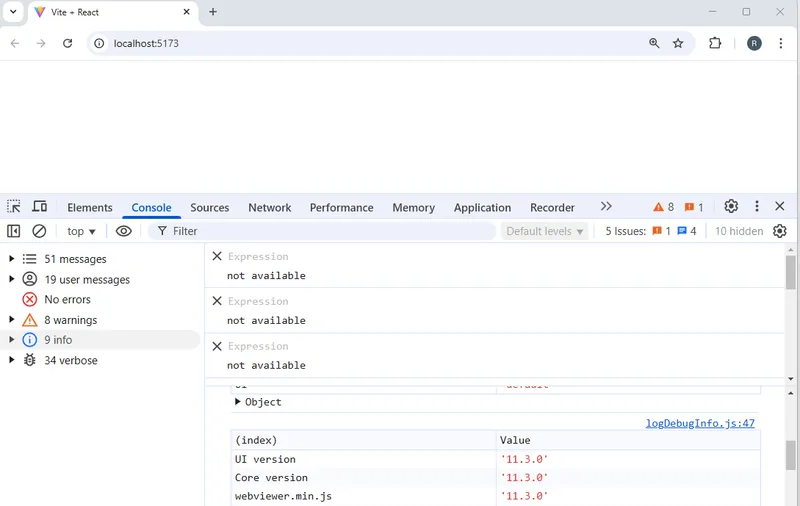800x506 pixels.
Task: Go forward to next page
Action: 41,43
